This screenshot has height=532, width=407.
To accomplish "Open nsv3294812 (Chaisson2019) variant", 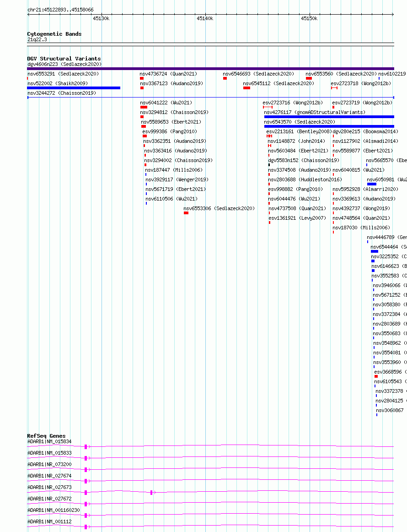I will point(174,112).
